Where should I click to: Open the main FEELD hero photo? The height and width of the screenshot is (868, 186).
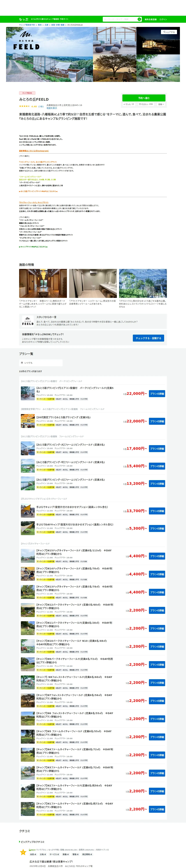click(49, 54)
